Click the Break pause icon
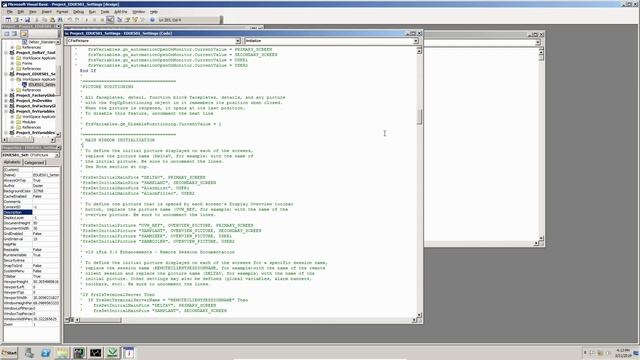The width and height of the screenshot is (640, 360). coord(94,20)
